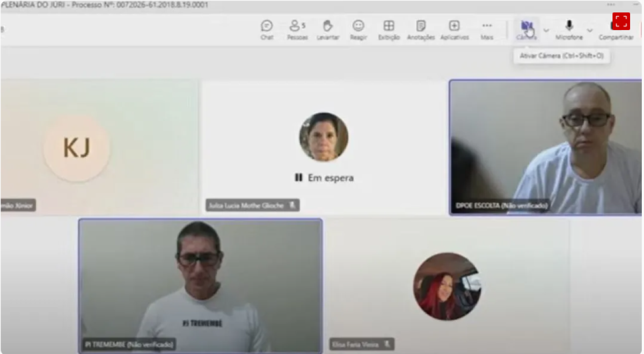
Task: Open the Exibição view layout menu
Action: coord(389,30)
